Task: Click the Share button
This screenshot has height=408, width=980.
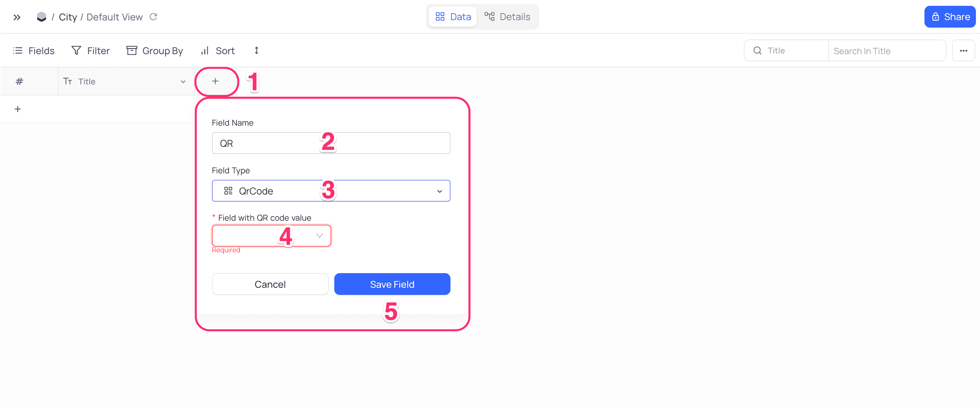Action: pyautogui.click(x=950, y=17)
